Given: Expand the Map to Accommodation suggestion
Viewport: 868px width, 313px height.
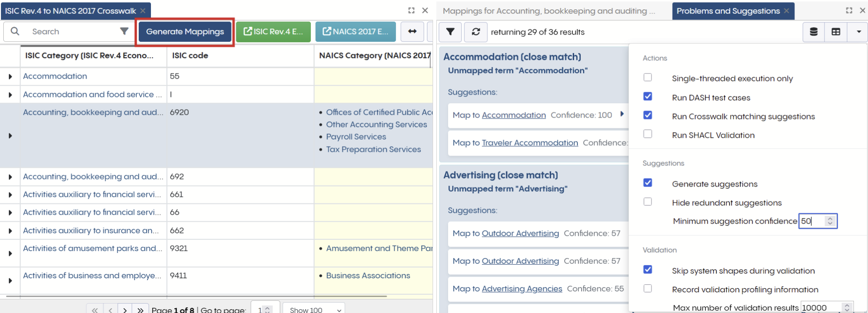Looking at the screenshot, I should click(x=622, y=114).
